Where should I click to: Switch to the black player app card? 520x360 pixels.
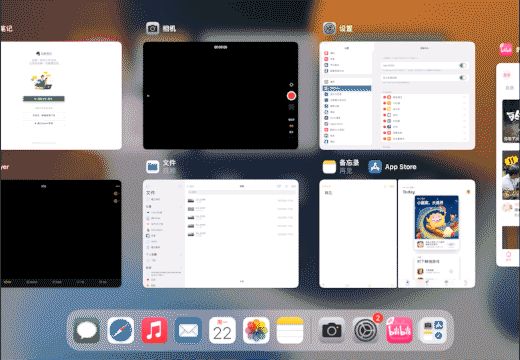61,234
